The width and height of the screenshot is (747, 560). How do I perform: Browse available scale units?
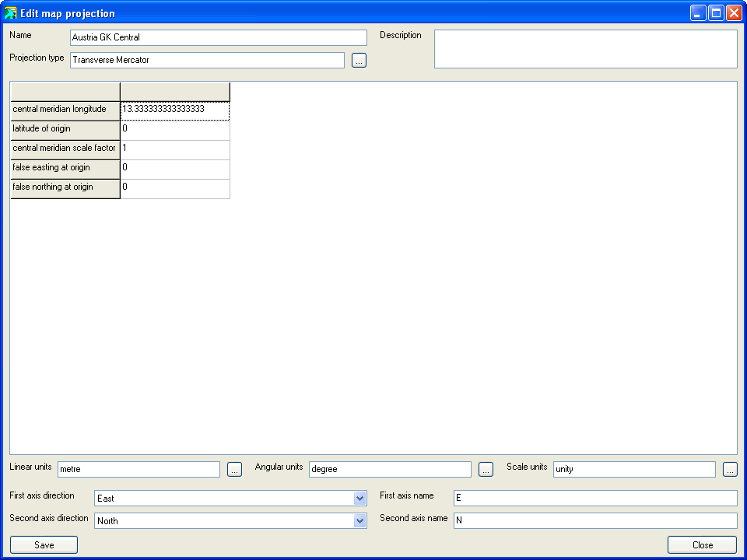coord(730,469)
